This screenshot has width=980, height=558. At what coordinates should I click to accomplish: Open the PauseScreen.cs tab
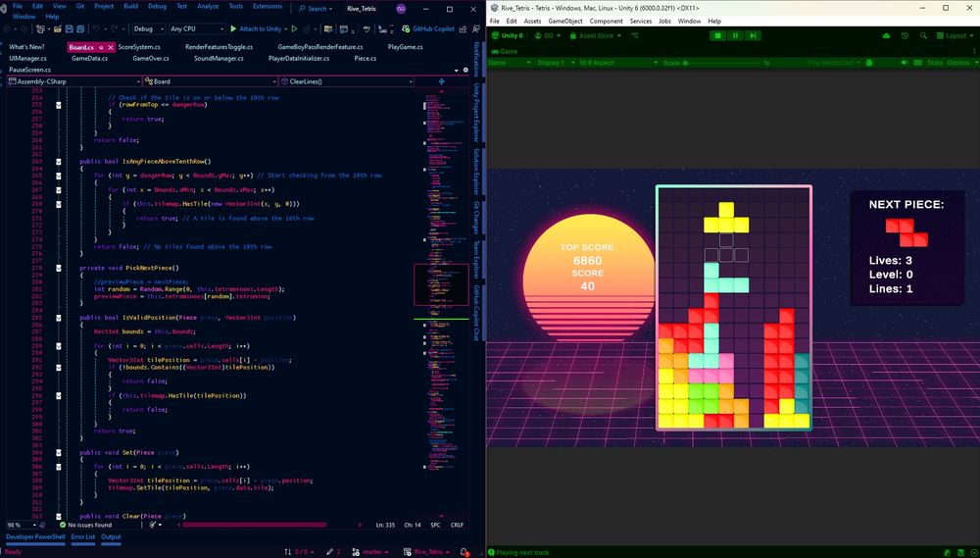point(30,70)
